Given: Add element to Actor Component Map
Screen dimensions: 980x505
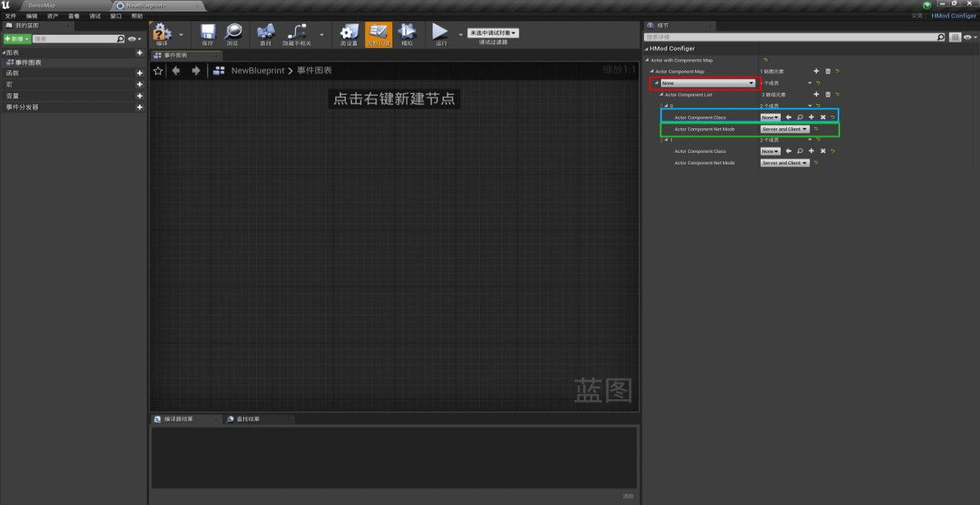Looking at the screenshot, I should [x=816, y=71].
